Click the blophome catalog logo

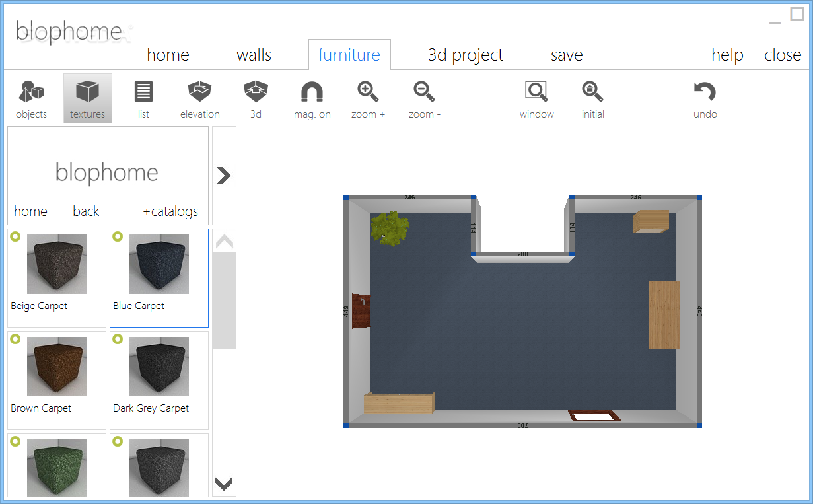[x=107, y=173]
